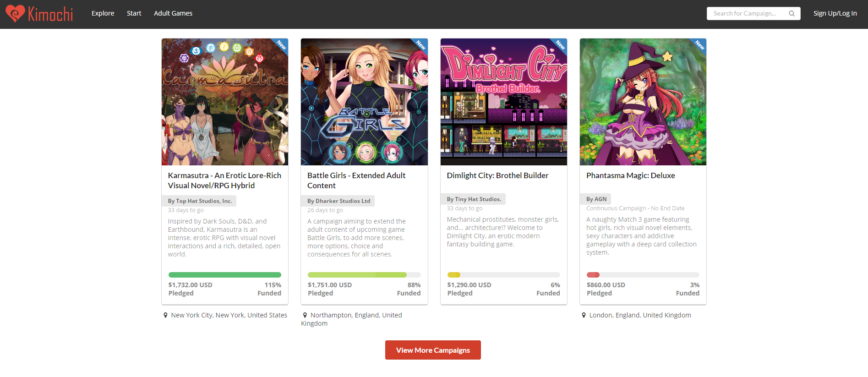Click the search magnifier icon
868x377 pixels.
coord(792,14)
